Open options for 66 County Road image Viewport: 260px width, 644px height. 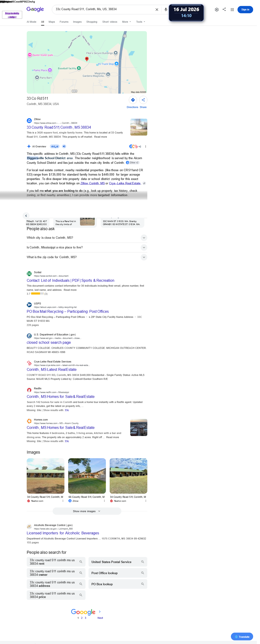[104, 501]
